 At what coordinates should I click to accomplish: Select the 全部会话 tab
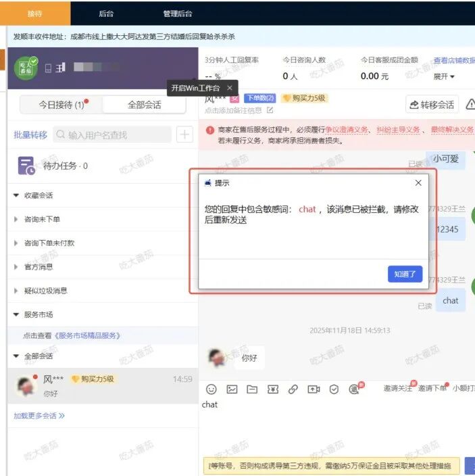click(x=145, y=105)
